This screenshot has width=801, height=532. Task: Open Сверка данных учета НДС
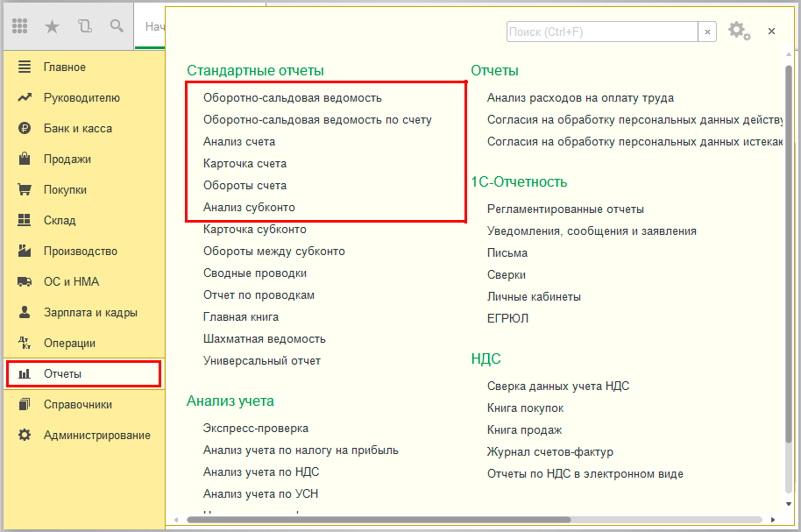coord(558,387)
